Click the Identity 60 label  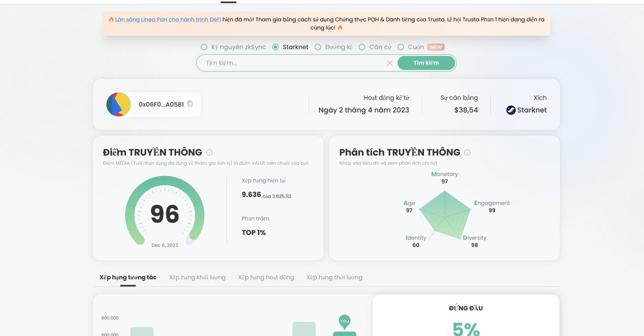(416, 242)
